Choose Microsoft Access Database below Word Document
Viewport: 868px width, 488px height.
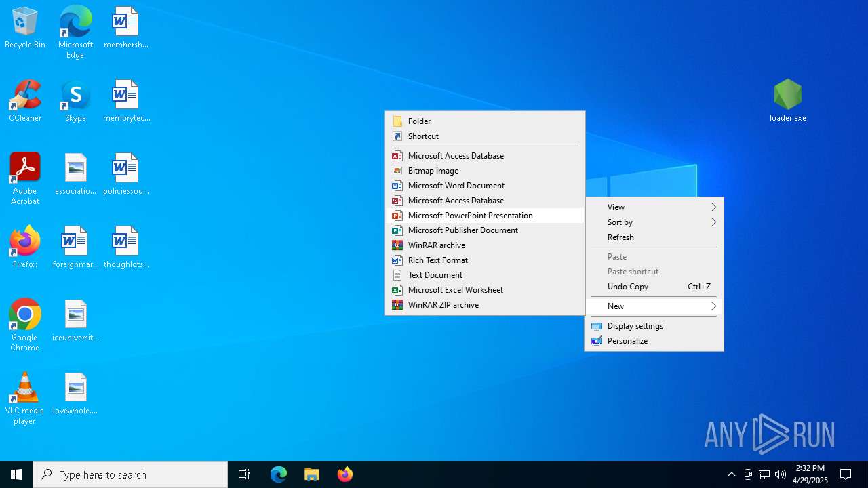point(485,201)
